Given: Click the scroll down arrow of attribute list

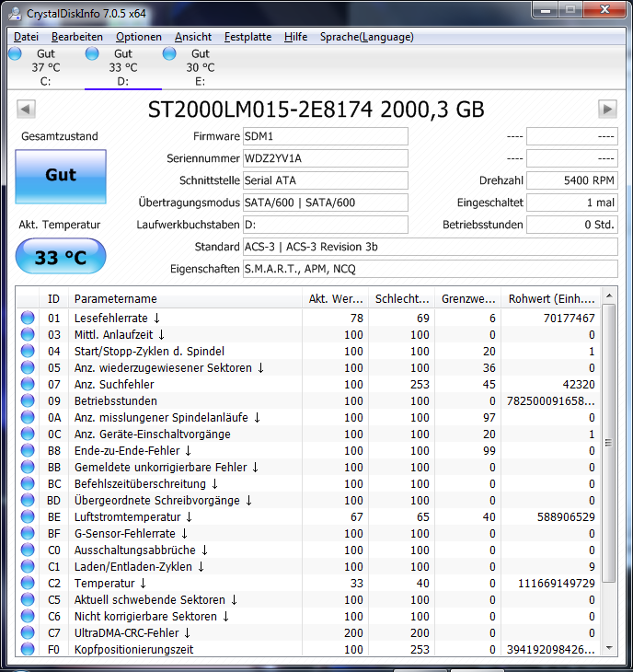Looking at the screenshot, I should [x=609, y=648].
